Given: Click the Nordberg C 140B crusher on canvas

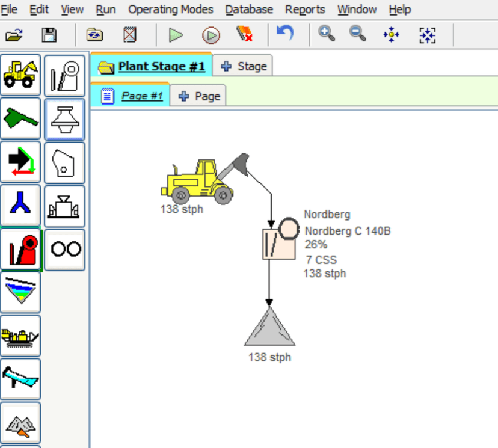Looking at the screenshot, I should [278, 242].
